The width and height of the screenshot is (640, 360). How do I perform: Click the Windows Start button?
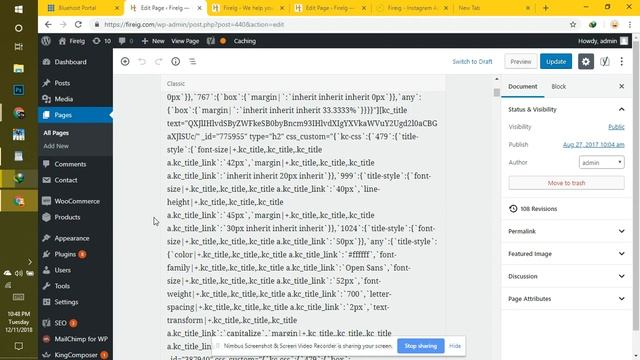[x=18, y=9]
